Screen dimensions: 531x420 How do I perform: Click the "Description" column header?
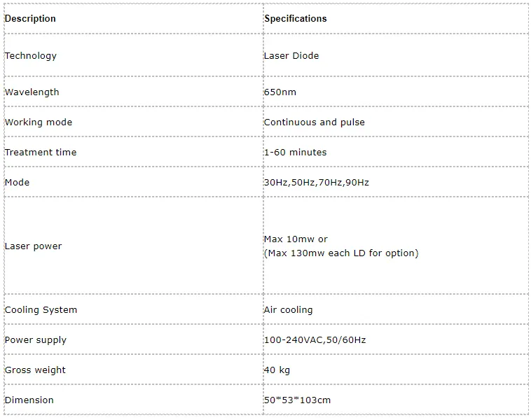pyautogui.click(x=30, y=19)
